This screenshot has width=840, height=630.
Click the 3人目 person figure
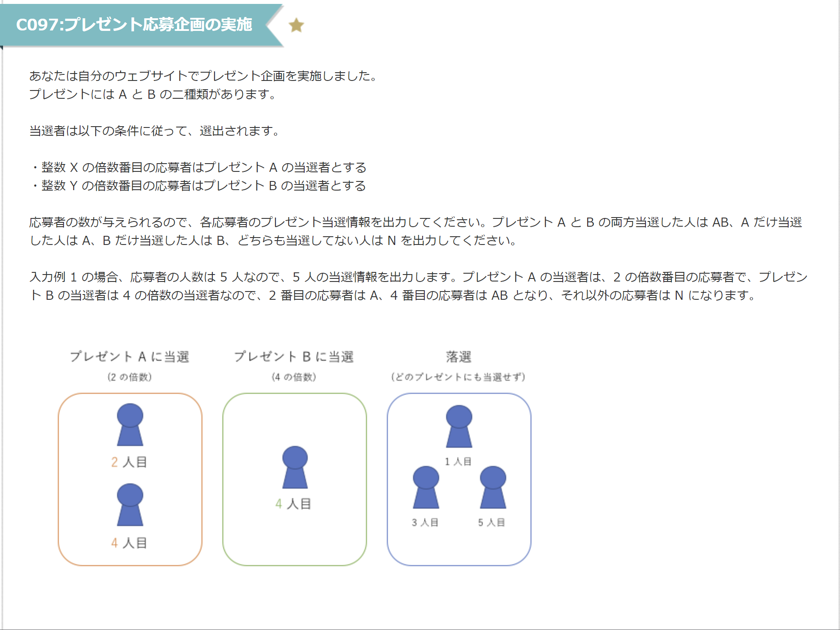(x=426, y=487)
